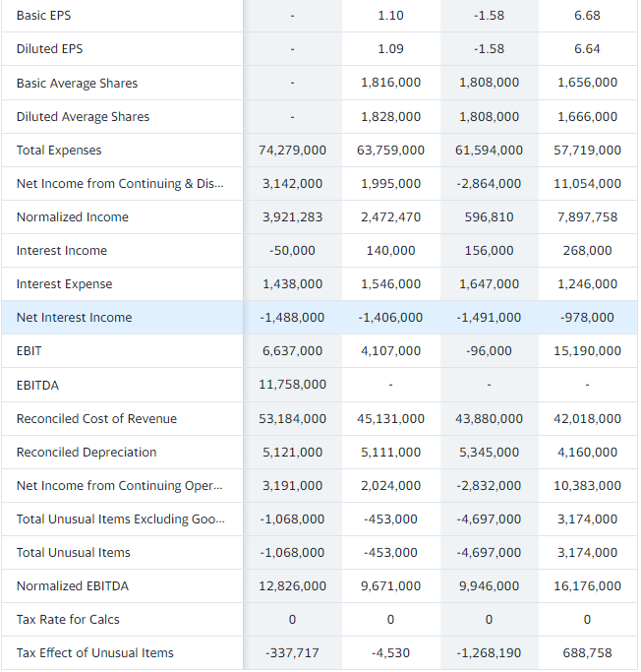Image resolution: width=641 pixels, height=672 pixels.
Task: Select the Normalized Income row label
Action: (x=73, y=216)
